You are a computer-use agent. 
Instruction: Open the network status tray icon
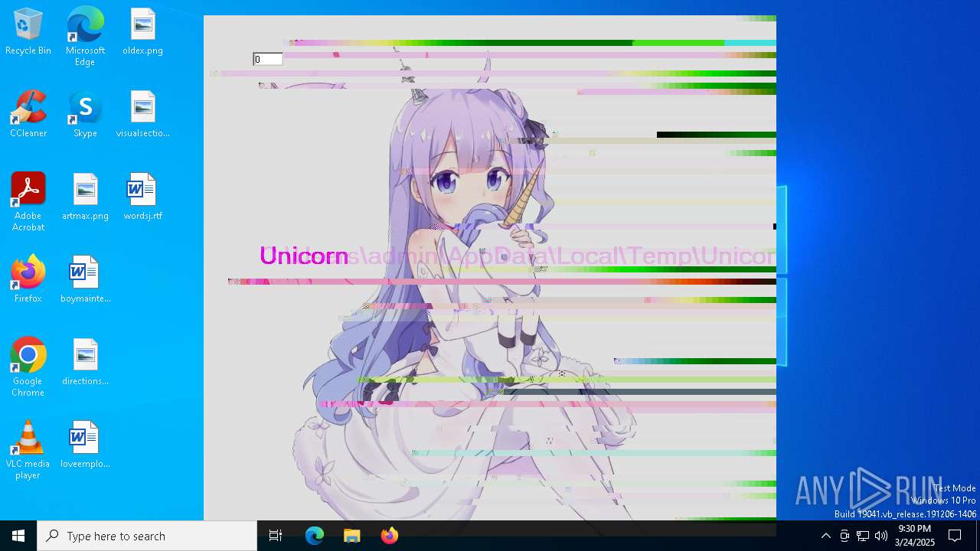(863, 536)
